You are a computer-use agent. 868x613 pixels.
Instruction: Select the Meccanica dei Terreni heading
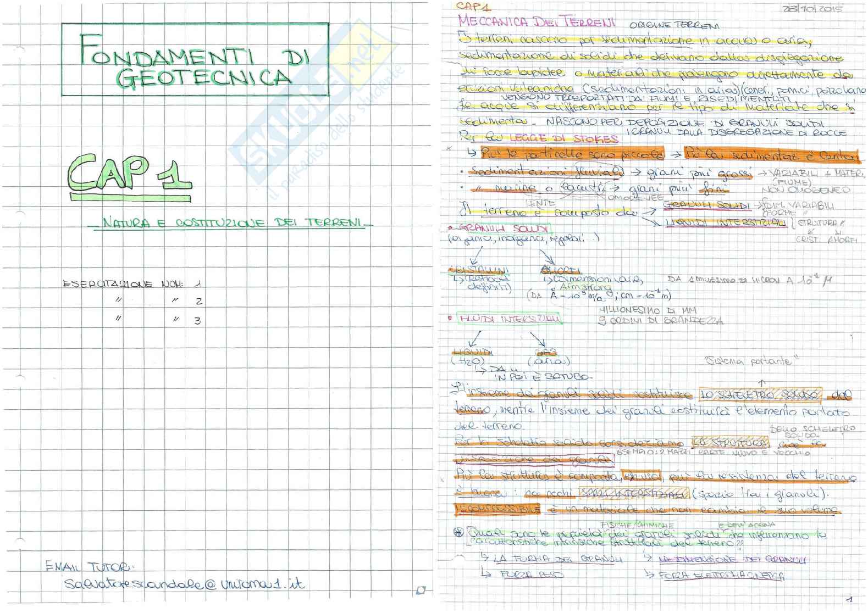[537, 23]
